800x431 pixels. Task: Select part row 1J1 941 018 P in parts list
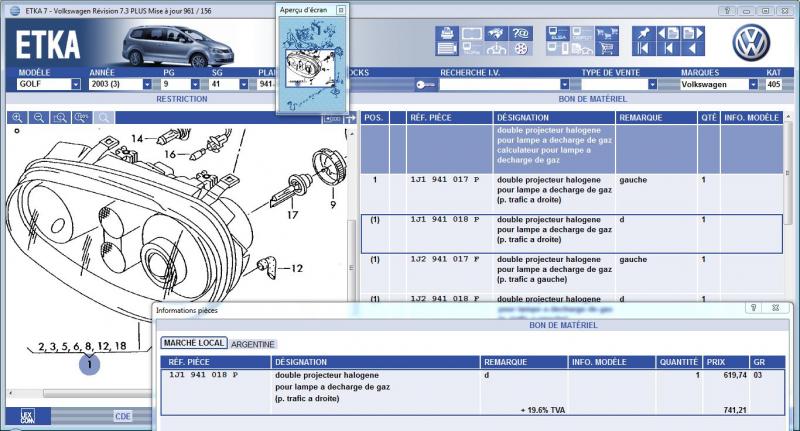point(571,234)
